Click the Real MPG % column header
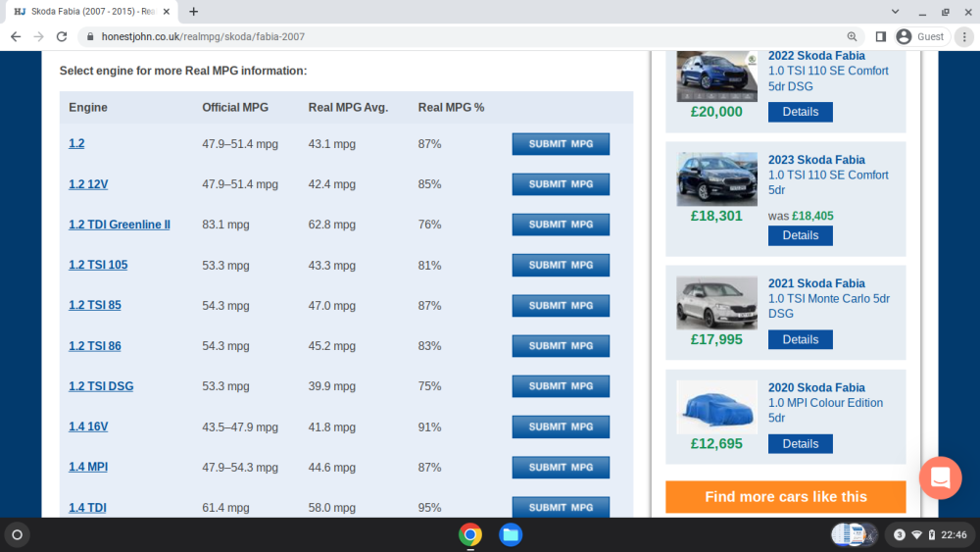The height and width of the screenshot is (552, 980). (451, 108)
